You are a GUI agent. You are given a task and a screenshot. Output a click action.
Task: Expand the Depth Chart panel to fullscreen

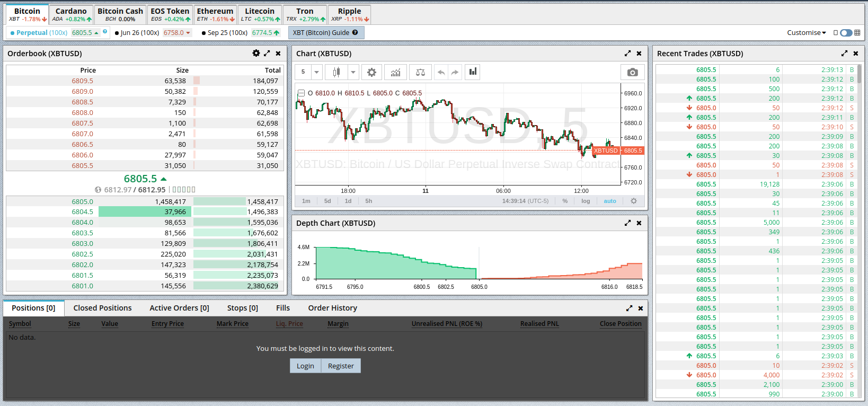[628, 223]
